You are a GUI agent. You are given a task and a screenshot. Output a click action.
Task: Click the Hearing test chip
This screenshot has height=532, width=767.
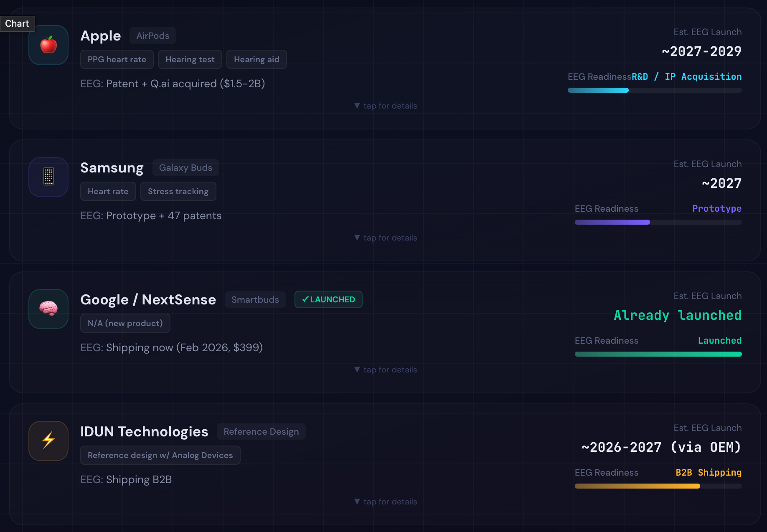tap(190, 59)
